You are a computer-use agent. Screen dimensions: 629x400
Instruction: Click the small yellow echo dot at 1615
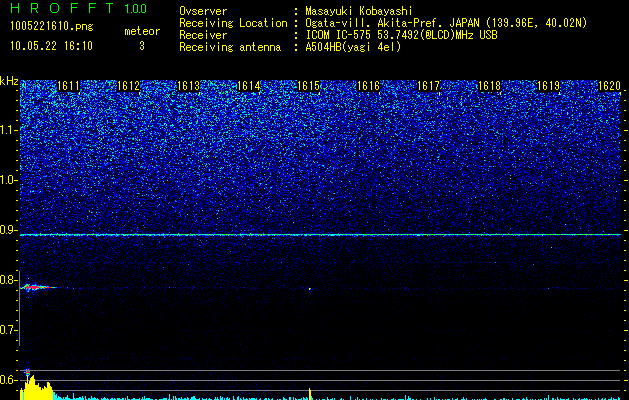(310, 288)
